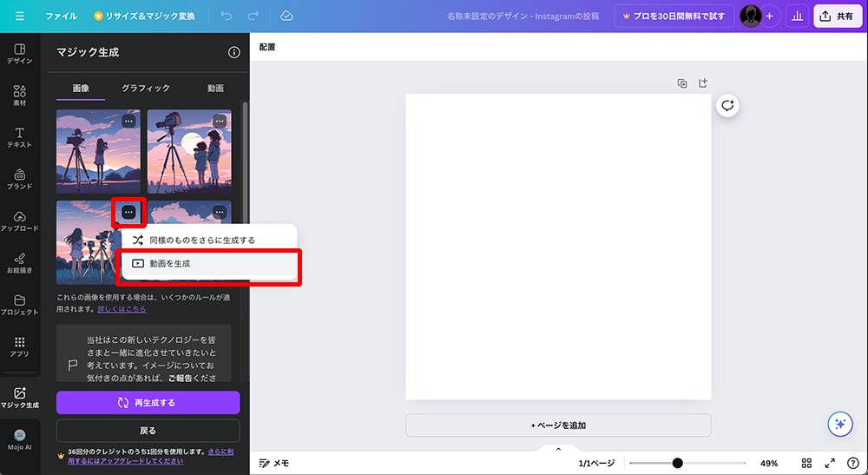Choose 同様のものをさらに生成する
The height and width of the screenshot is (475, 868).
(x=209, y=241)
